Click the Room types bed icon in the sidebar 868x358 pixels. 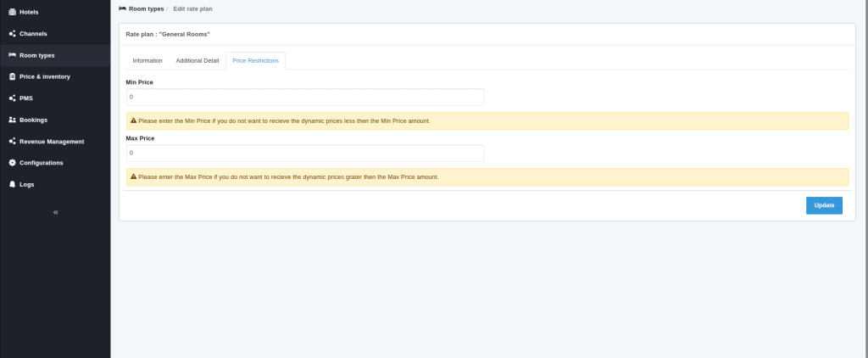tap(12, 55)
